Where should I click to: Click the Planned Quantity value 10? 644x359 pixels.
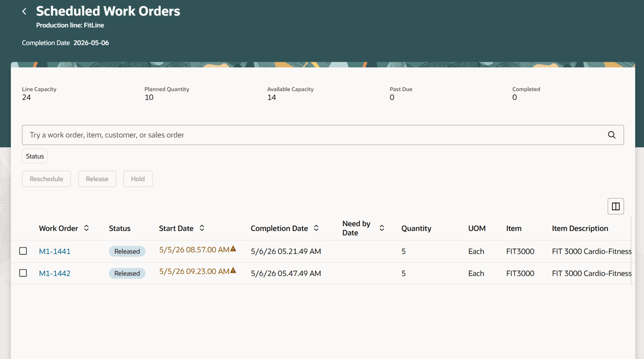pyautogui.click(x=149, y=98)
